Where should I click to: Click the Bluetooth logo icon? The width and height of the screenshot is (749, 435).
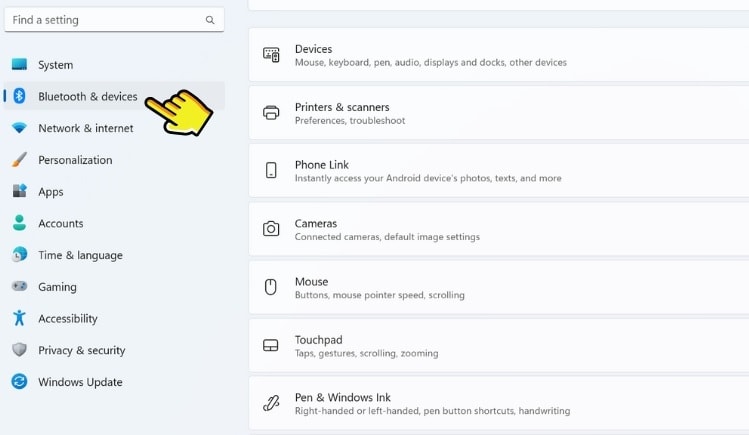point(19,96)
